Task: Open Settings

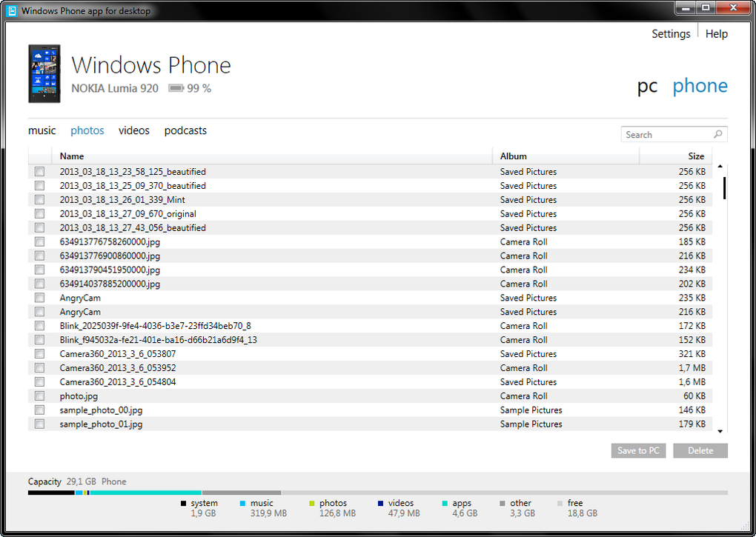Action: 672,34
